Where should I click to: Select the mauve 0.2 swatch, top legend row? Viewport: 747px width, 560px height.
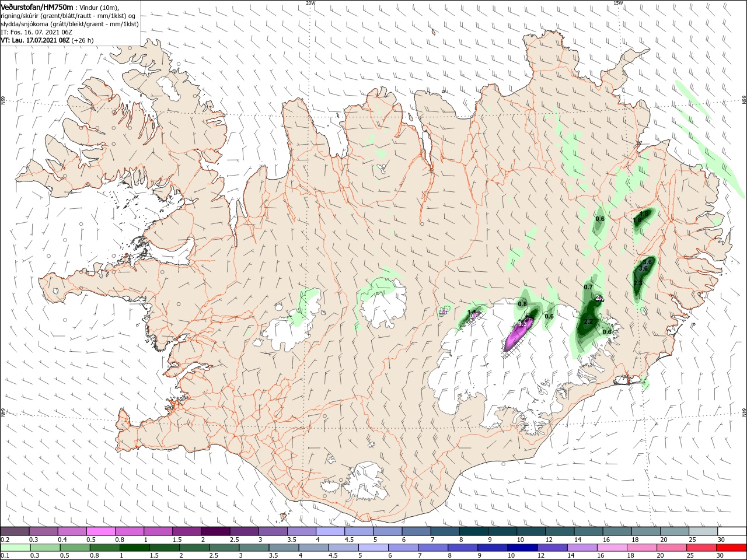[x=15, y=531]
